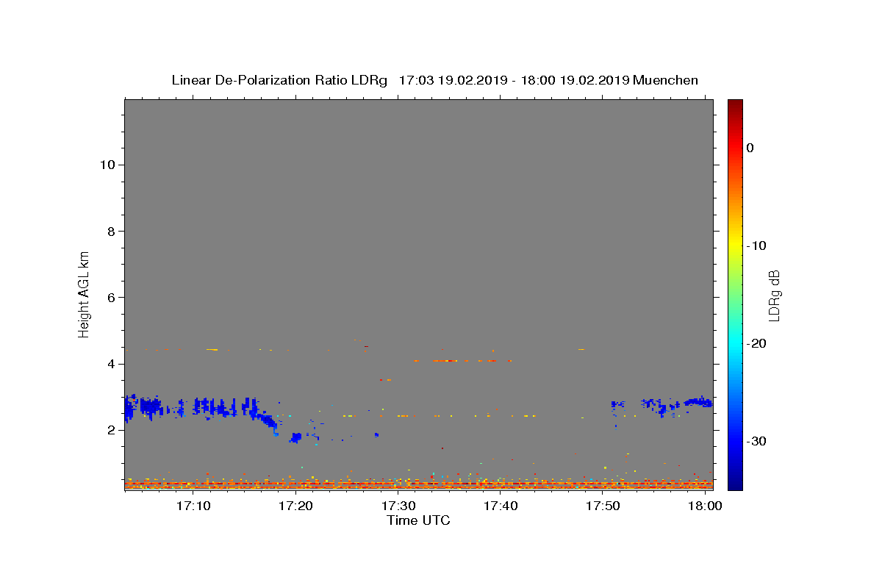Click the colorbar value -10
The height and width of the screenshot is (588, 882).
(756, 245)
